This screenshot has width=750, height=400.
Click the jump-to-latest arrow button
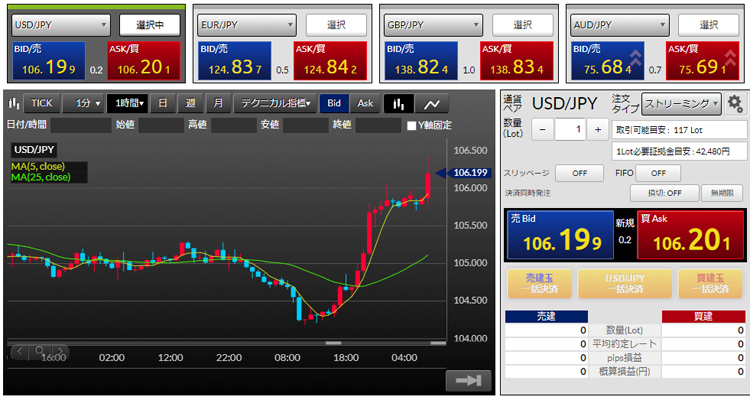466,380
